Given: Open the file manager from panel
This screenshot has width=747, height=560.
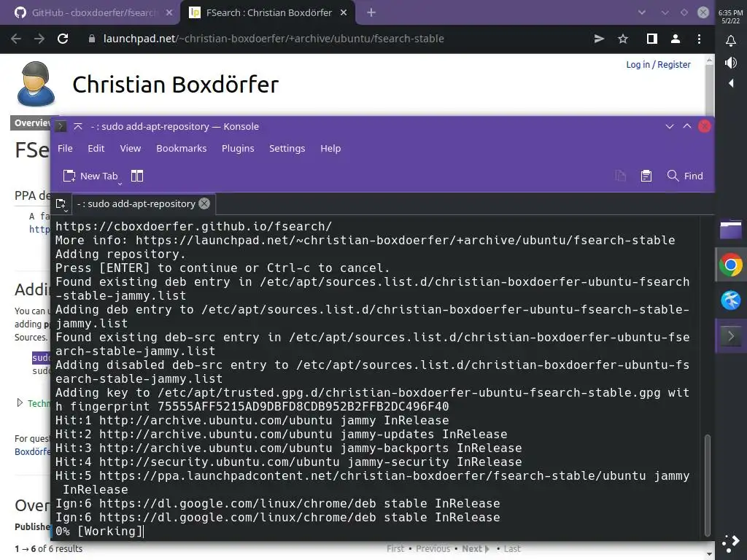Looking at the screenshot, I should [731, 229].
